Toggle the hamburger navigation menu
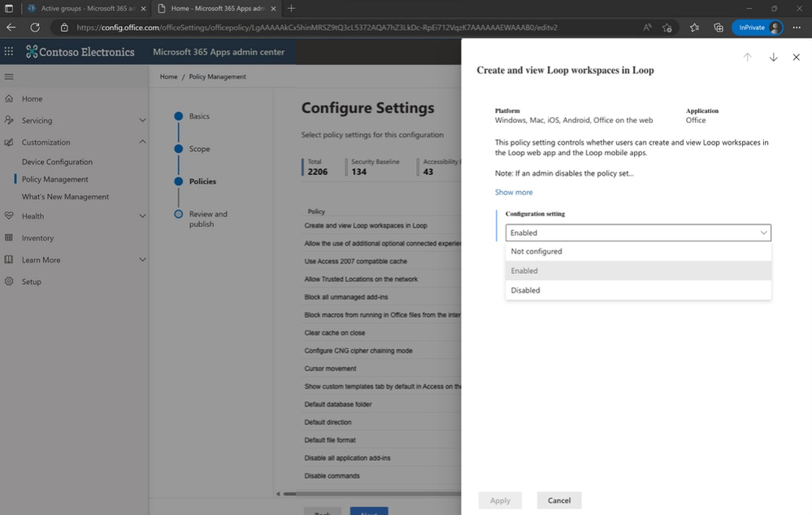Image resolution: width=812 pixels, height=515 pixels. [x=9, y=76]
